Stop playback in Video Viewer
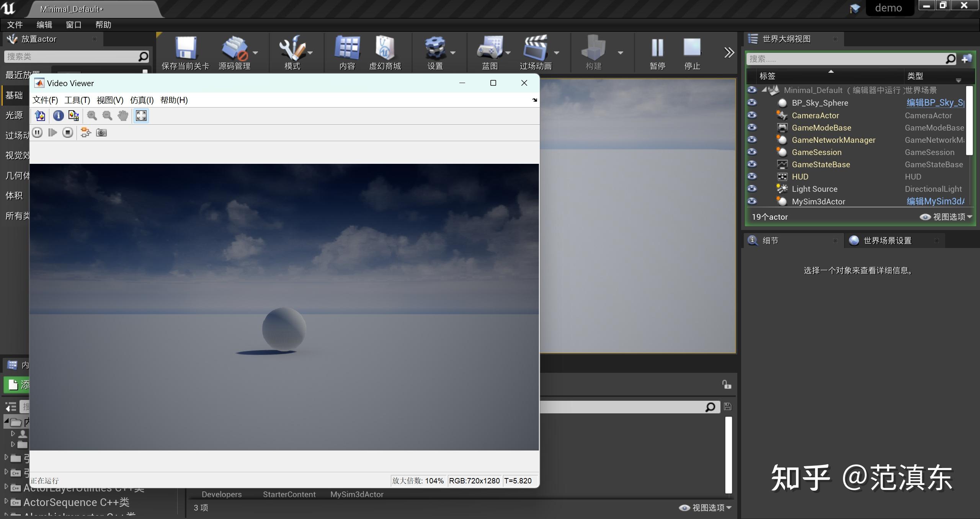Image resolution: width=980 pixels, height=519 pixels. pyautogui.click(x=68, y=132)
